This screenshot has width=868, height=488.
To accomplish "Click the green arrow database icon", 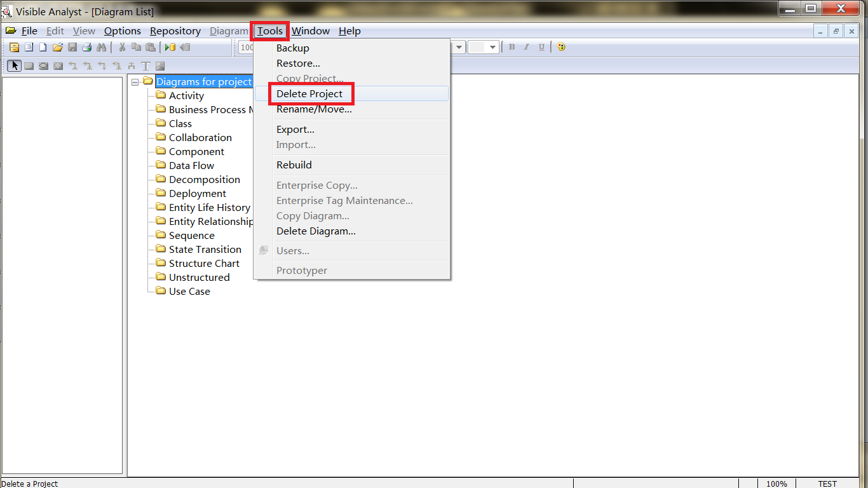I will [x=170, y=47].
